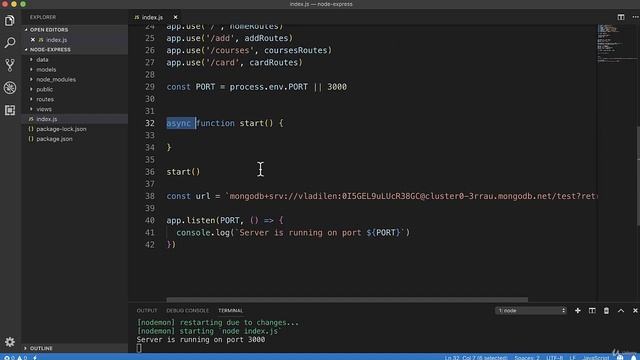
Task: Open the Search view in activity bar
Action: [10, 42]
